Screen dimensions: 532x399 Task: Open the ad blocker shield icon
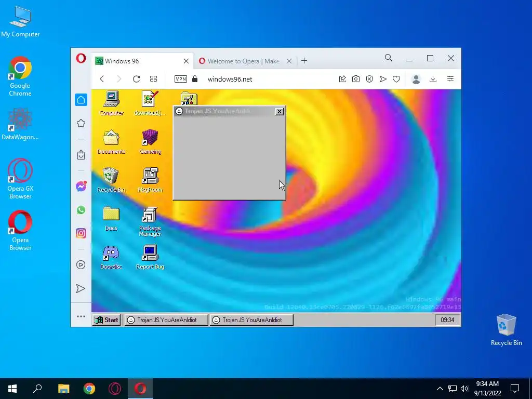369,79
